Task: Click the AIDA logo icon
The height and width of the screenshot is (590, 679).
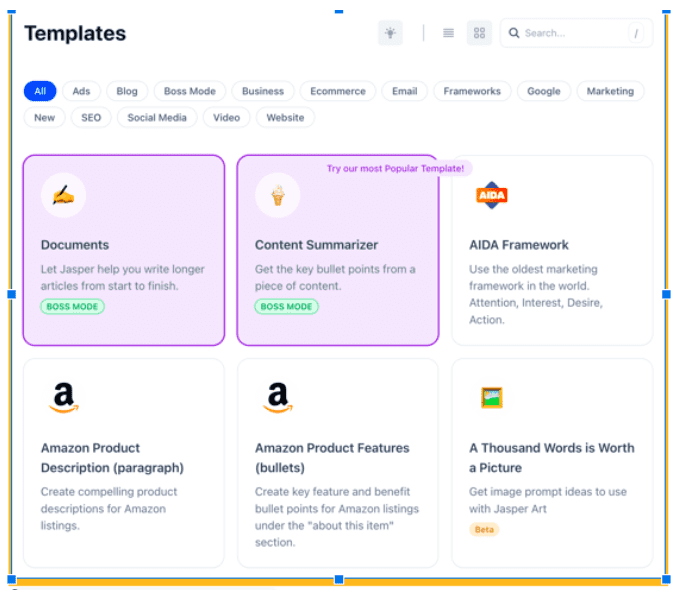Action: point(491,195)
